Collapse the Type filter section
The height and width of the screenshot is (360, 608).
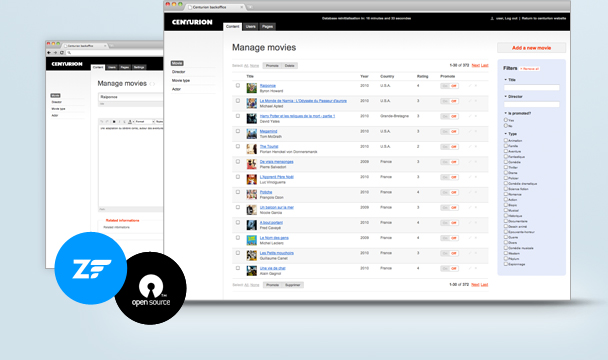click(506, 133)
